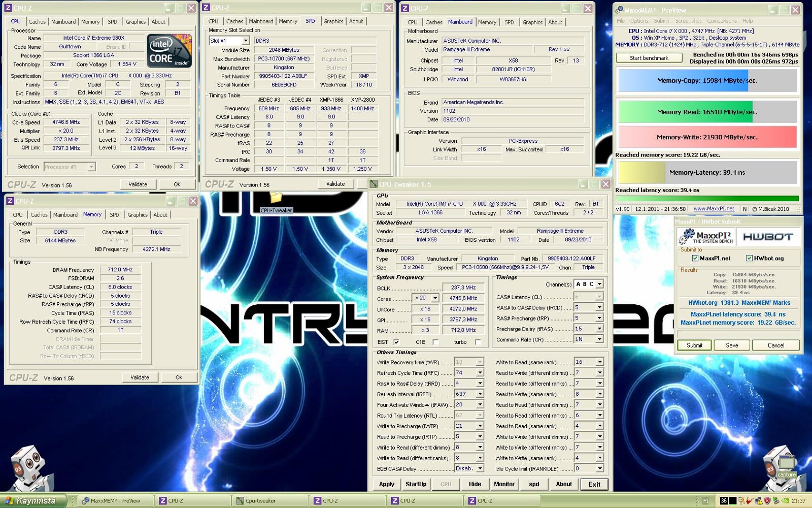Click the Memory-Copy result bar
The height and width of the screenshot is (508, 812).
point(707,80)
